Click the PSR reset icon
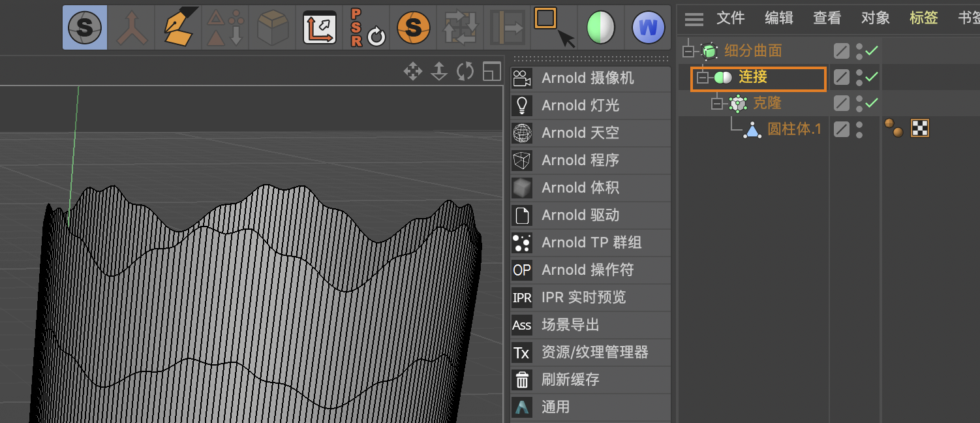The image size is (980, 423). tap(367, 28)
